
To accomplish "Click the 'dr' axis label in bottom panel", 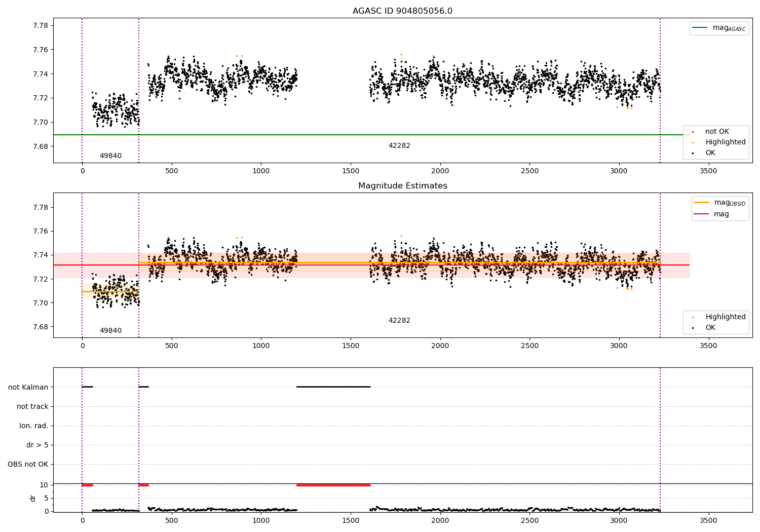I will click(33, 498).
